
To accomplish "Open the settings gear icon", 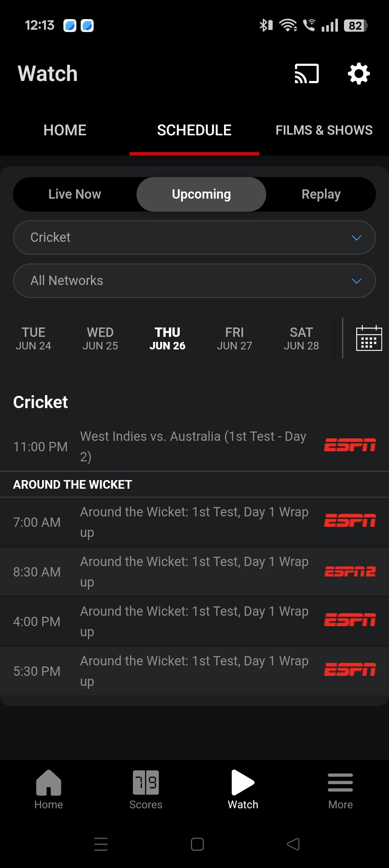I will 359,73.
